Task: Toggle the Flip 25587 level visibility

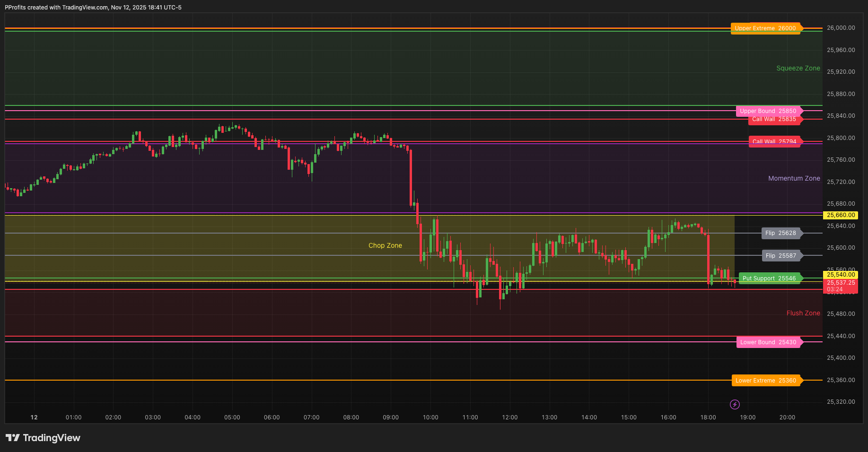Action: point(781,256)
